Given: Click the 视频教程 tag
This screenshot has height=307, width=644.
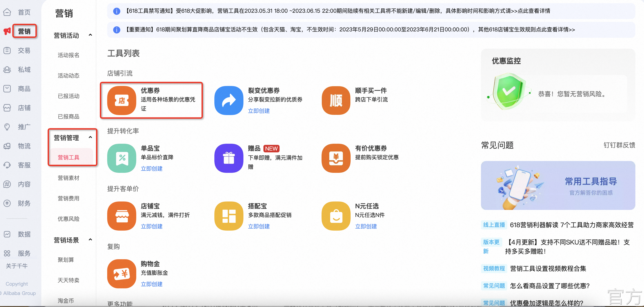Looking at the screenshot, I should [x=494, y=269].
